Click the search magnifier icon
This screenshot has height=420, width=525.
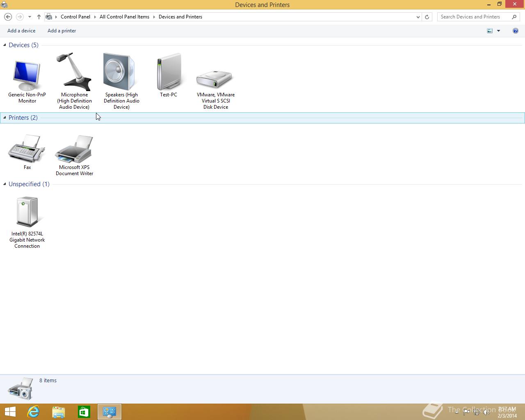pyautogui.click(x=514, y=17)
